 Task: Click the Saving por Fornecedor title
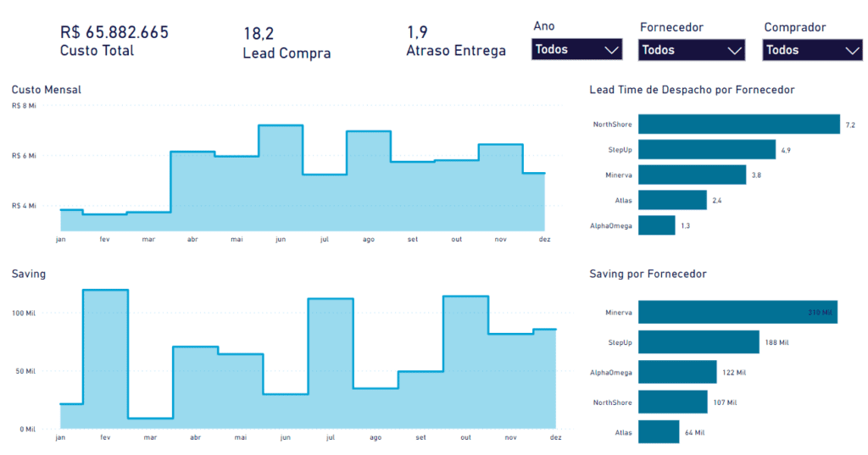[x=648, y=274]
